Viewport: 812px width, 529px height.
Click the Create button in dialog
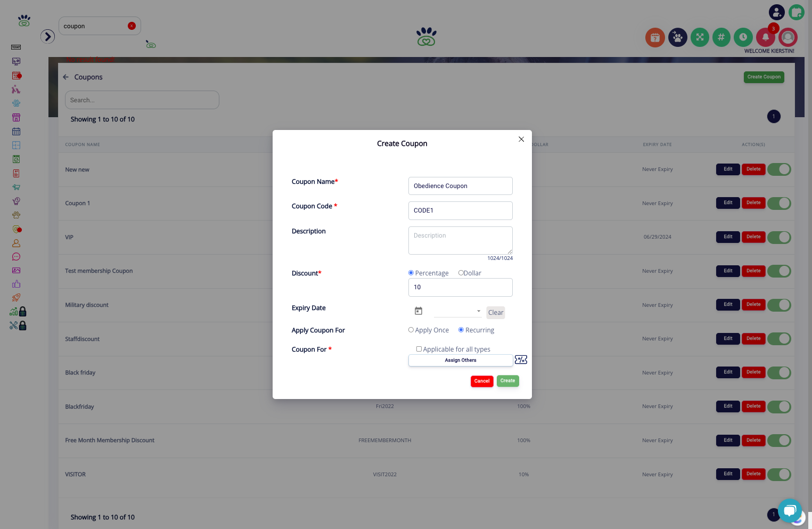point(508,381)
